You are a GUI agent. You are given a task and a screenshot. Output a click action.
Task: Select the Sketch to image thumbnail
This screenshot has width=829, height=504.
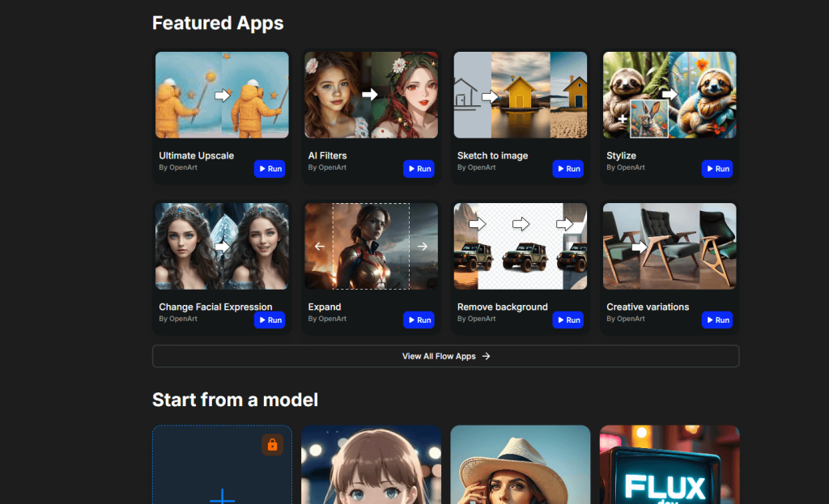520,95
